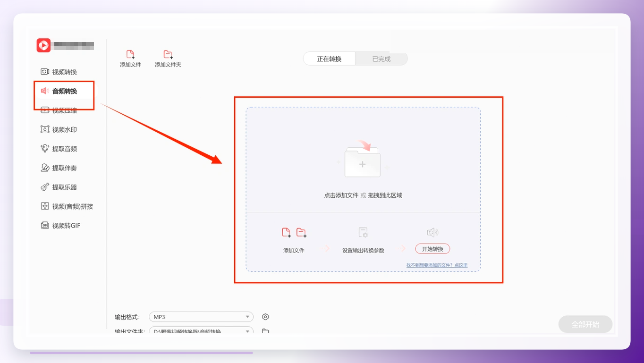Viewport: 644px width, 363px height.
Task: Open 视频(音频)拼接 in the sidebar
Action: coord(67,206)
